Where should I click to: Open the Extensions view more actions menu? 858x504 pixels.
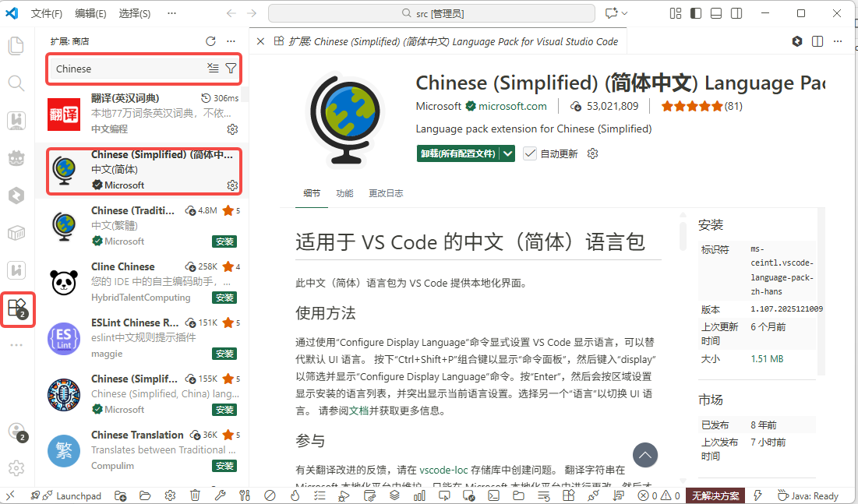click(x=231, y=41)
